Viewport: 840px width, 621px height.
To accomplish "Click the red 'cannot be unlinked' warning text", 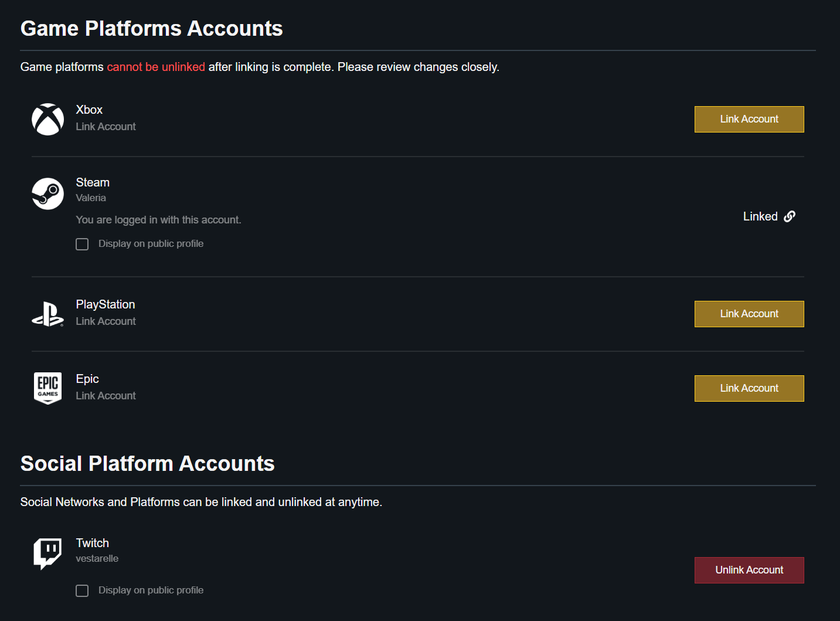I will click(x=156, y=67).
